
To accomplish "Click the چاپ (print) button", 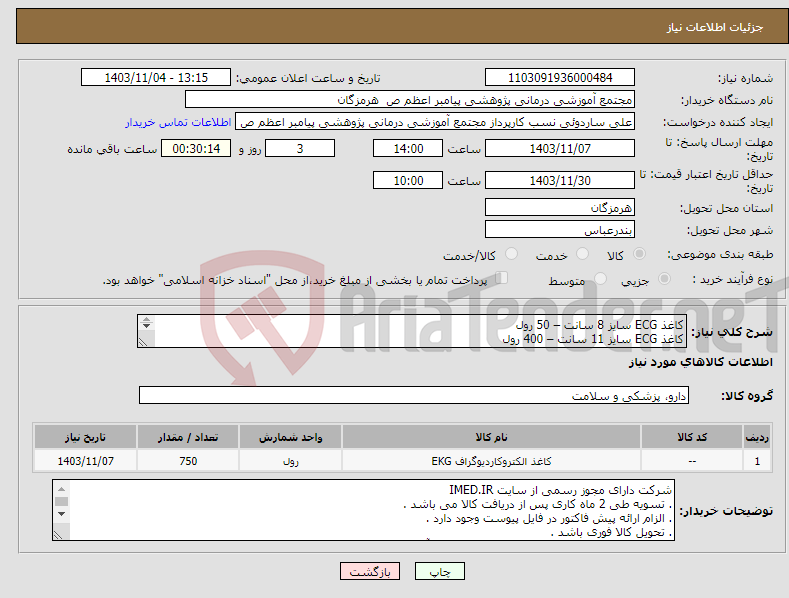I will click(439, 571).
